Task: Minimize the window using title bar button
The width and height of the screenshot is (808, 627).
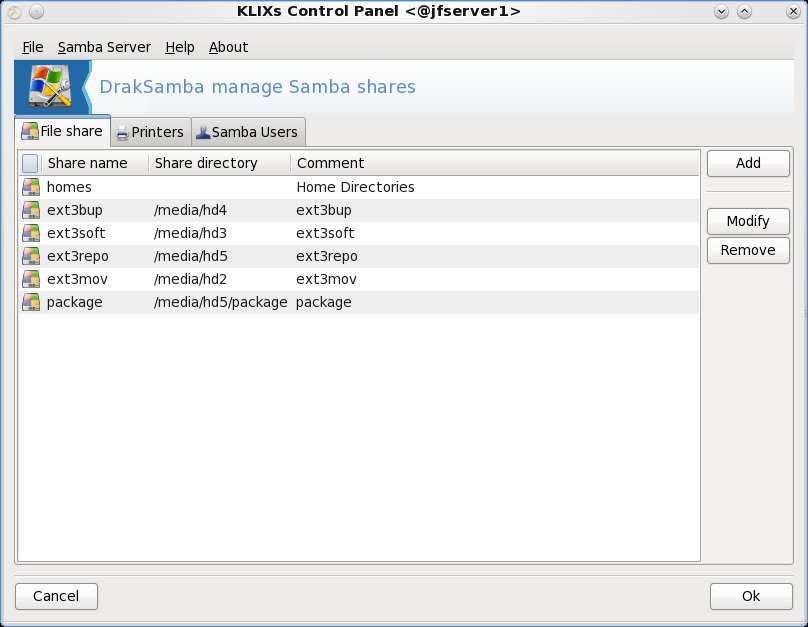Action: pyautogui.click(x=721, y=11)
